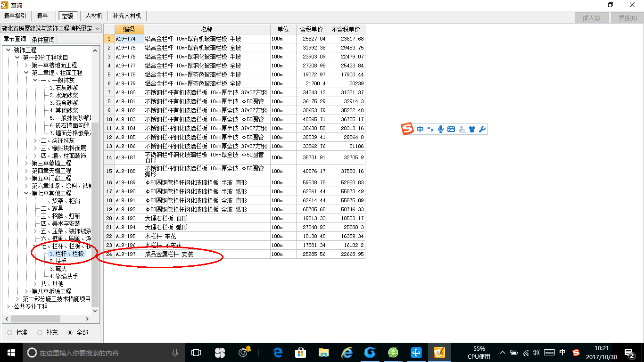Click the tree panel's scroll-down arrow
Screen dimensions: 644x362
point(95,311)
